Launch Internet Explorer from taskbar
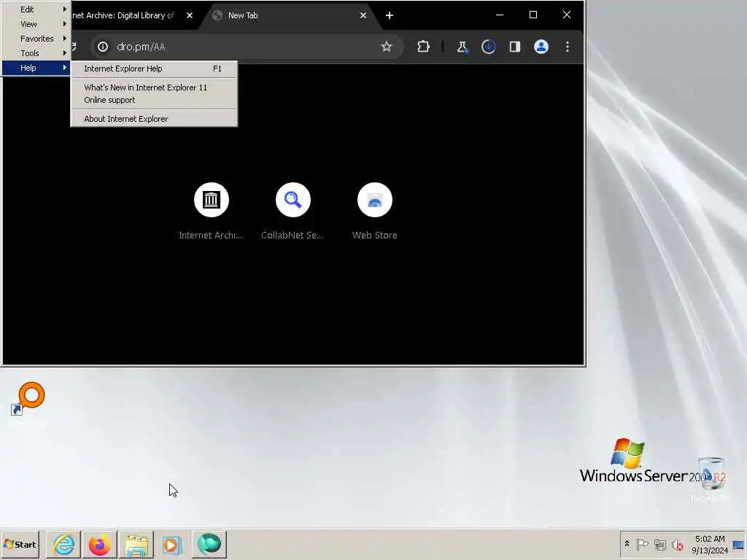 [x=64, y=544]
